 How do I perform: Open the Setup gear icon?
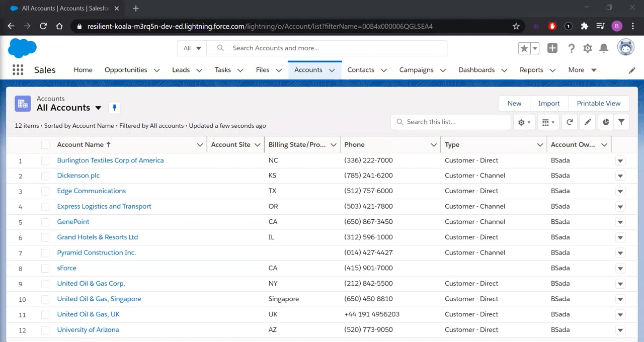coord(588,48)
